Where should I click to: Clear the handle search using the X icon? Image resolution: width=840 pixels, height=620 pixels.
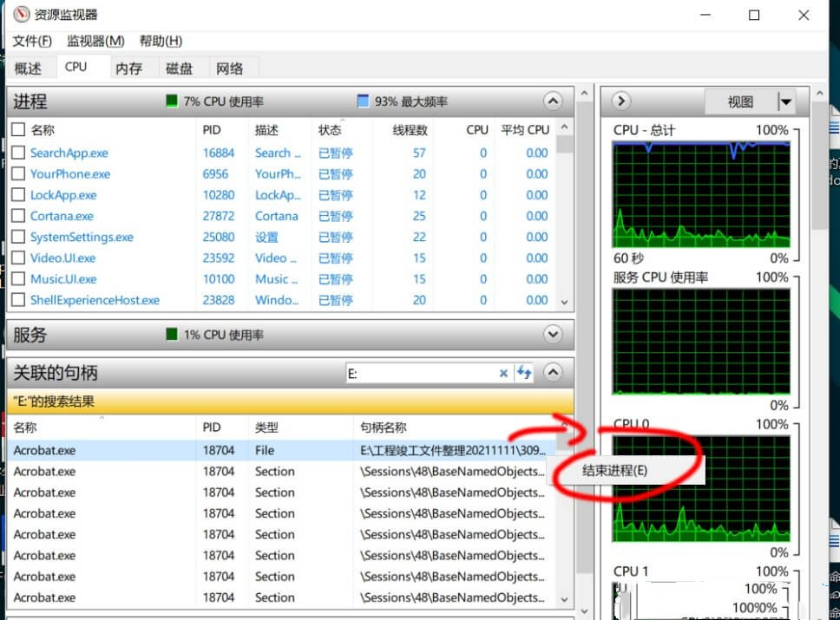pyautogui.click(x=503, y=372)
